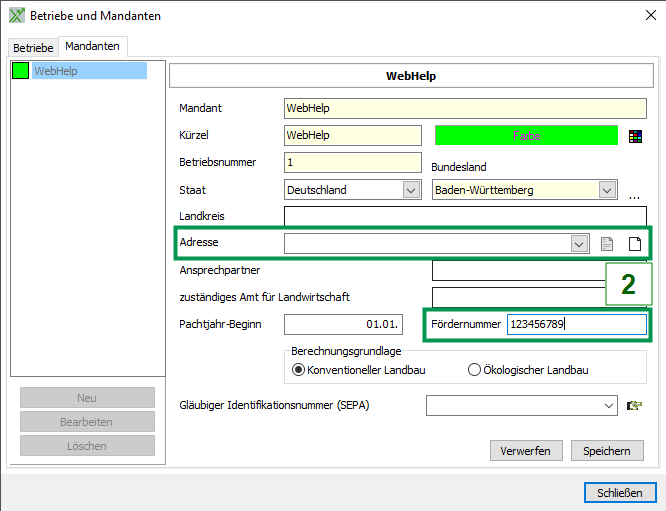Screen dimensions: 666x511
Task: Click the green WebHelp color square in list
Action: (20, 71)
